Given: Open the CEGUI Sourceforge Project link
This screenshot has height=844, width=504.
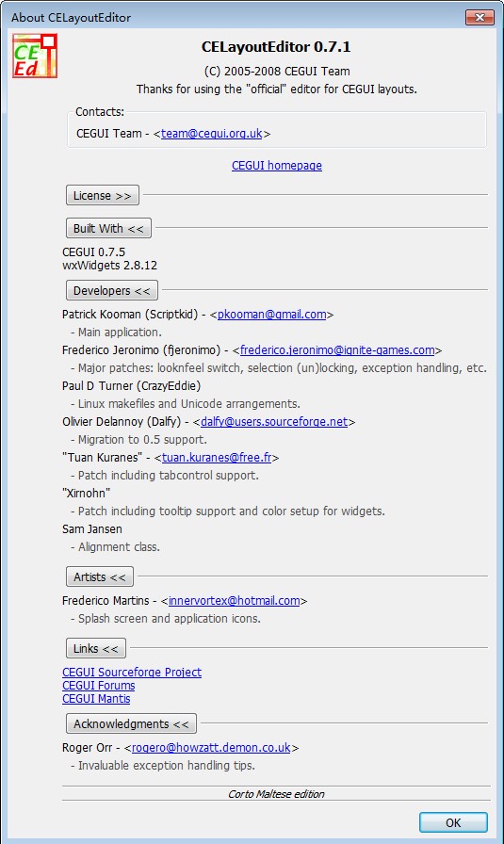Looking at the screenshot, I should coord(132,673).
